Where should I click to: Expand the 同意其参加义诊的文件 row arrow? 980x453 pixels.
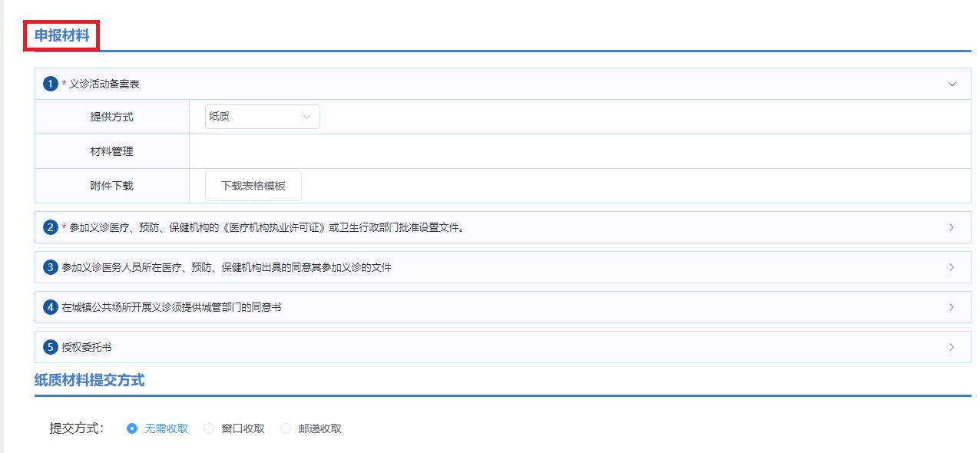pos(952,267)
